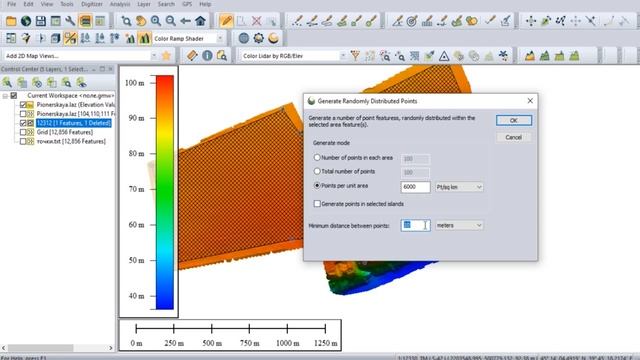Click the move feature cross-arrows icon

coord(531,21)
